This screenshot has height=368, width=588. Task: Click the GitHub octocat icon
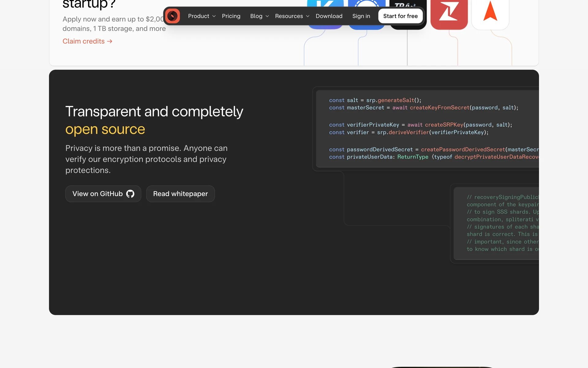tap(130, 194)
